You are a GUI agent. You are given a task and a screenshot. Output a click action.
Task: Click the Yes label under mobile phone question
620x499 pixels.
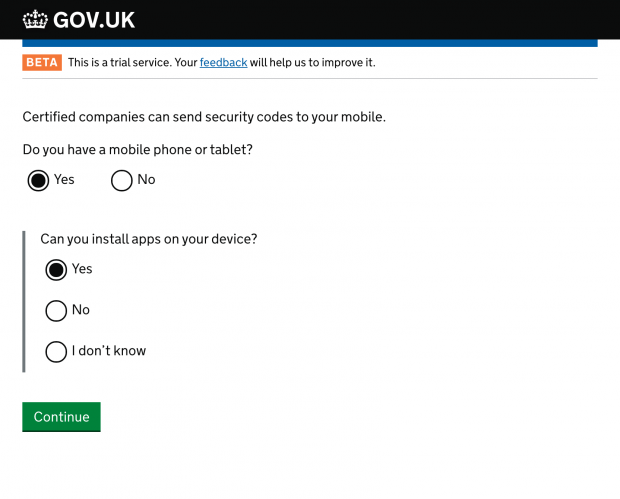(x=64, y=180)
